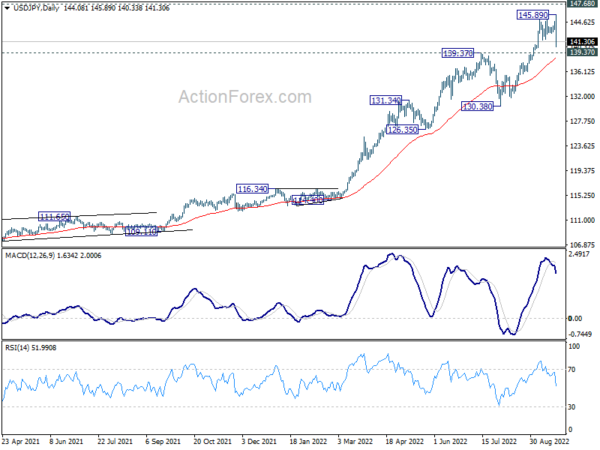The image size is (600, 450).
Task: Select the 131.340 price annotation
Action: [x=385, y=101]
